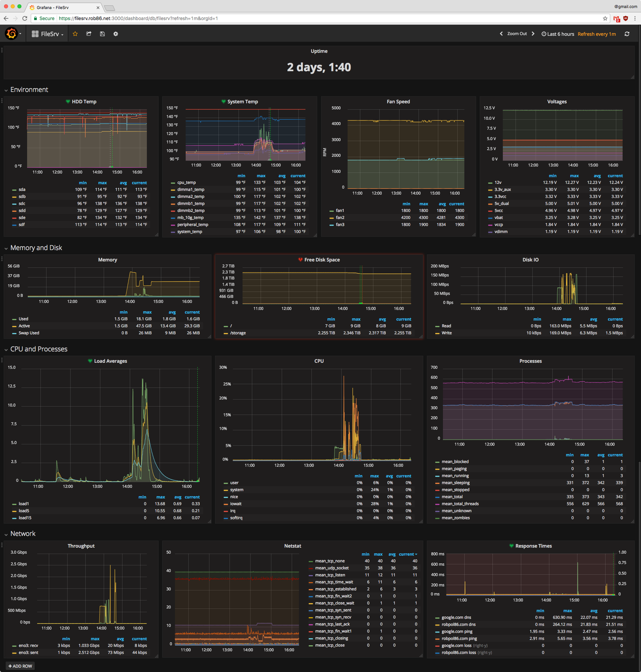The width and height of the screenshot is (641, 672).
Task: Open the Disk IO panel title menu
Action: 530,260
